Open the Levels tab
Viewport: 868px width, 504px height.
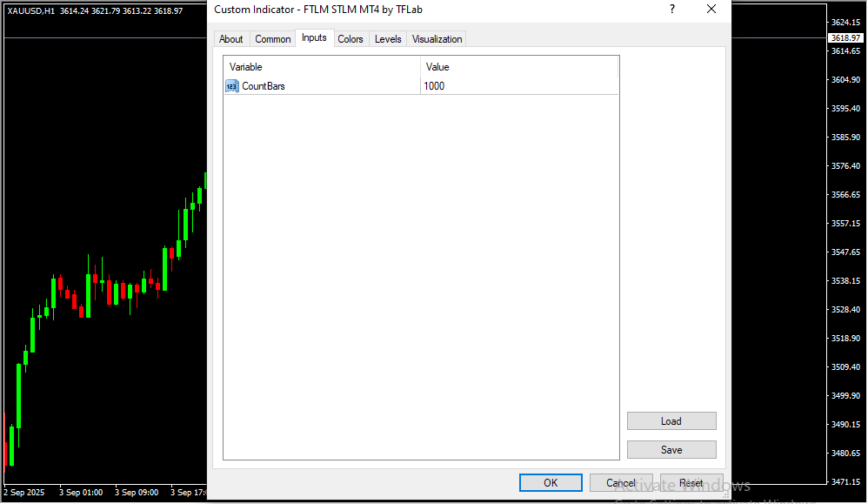388,39
